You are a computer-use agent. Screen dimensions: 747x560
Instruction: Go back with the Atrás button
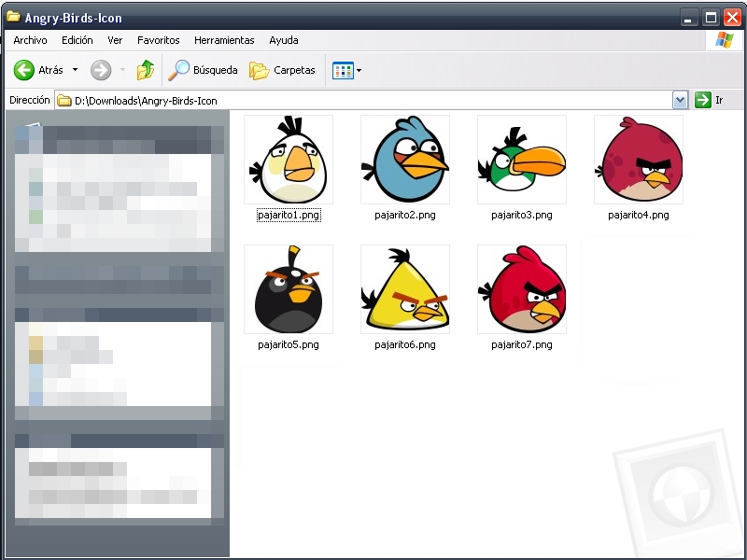pyautogui.click(x=38, y=70)
